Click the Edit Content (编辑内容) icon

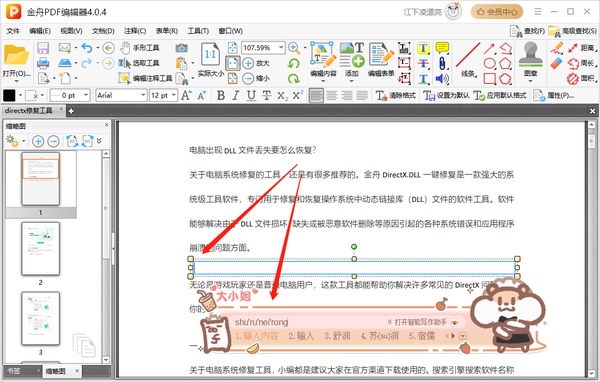(x=323, y=54)
